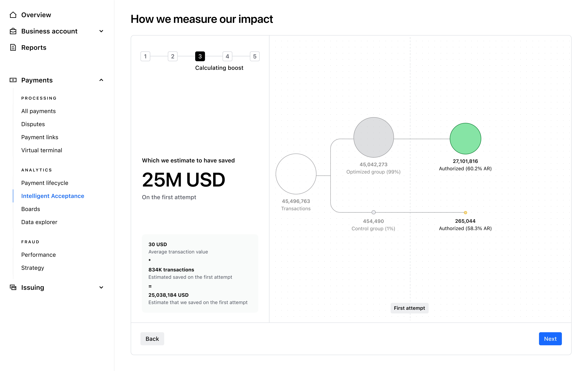
Task: Click the Authorized (60.2% AR) label
Action: (465, 168)
